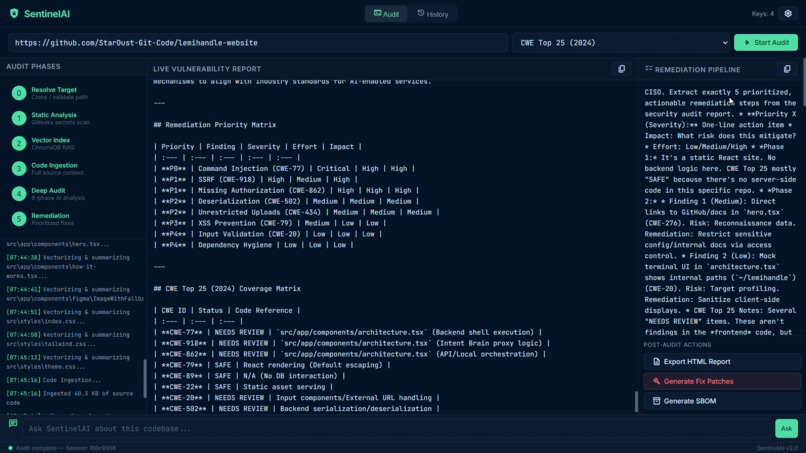The image size is (806, 453).
Task: Click the XSS Prevention (CWE-79) row
Action: [270, 223]
